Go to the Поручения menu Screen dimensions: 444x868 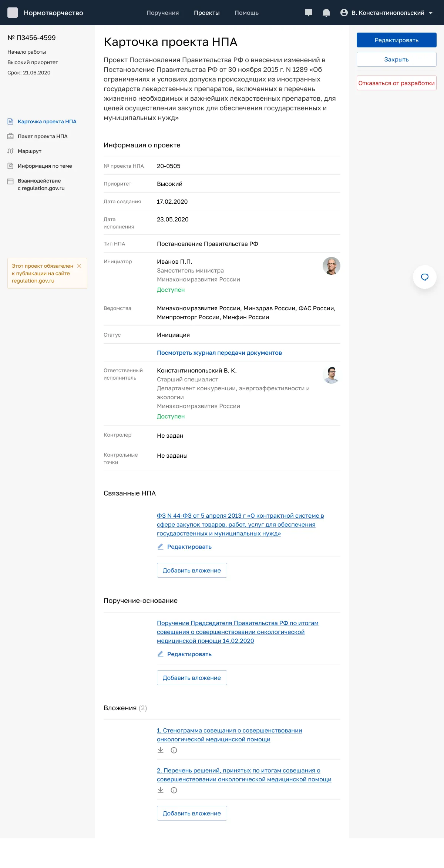point(163,13)
